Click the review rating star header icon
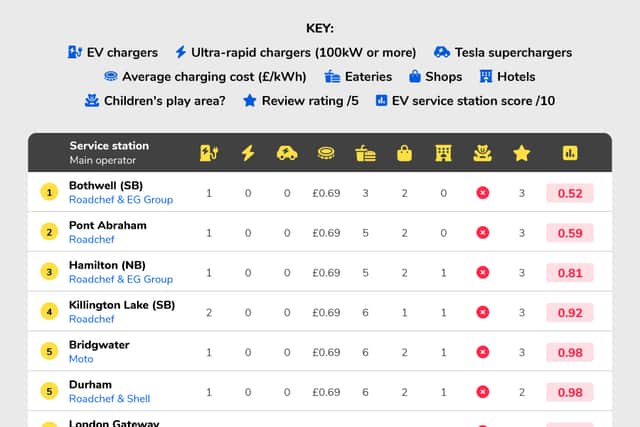The width and height of the screenshot is (640, 427). tap(522, 154)
